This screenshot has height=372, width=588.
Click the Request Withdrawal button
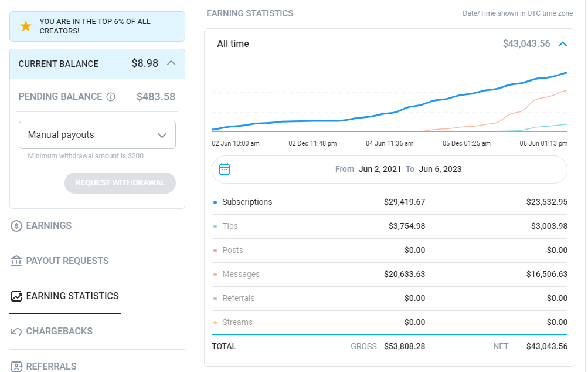[x=120, y=183]
